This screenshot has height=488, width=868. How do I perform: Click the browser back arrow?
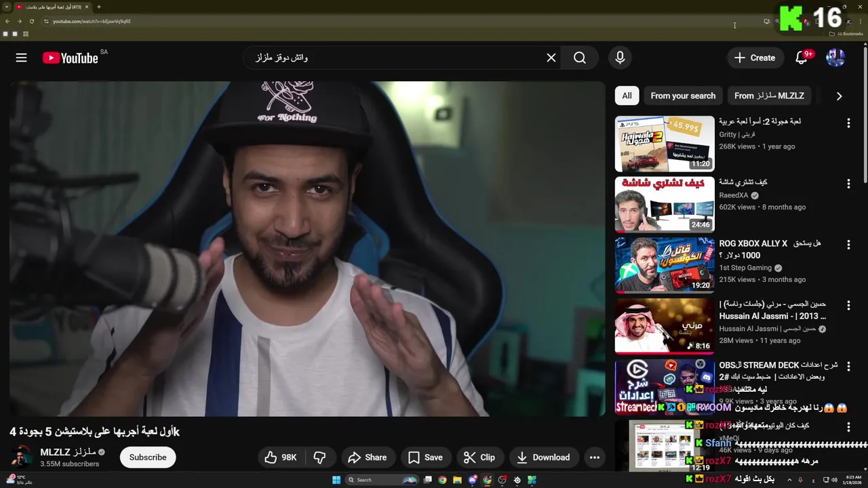click(x=7, y=21)
